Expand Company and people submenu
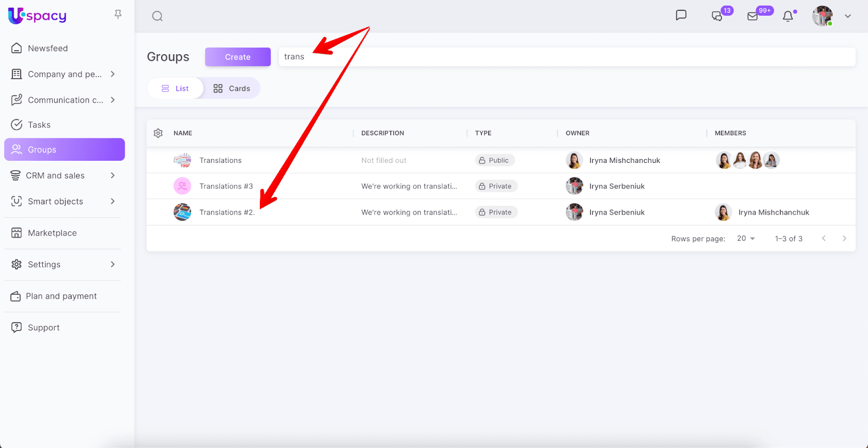 pos(113,74)
